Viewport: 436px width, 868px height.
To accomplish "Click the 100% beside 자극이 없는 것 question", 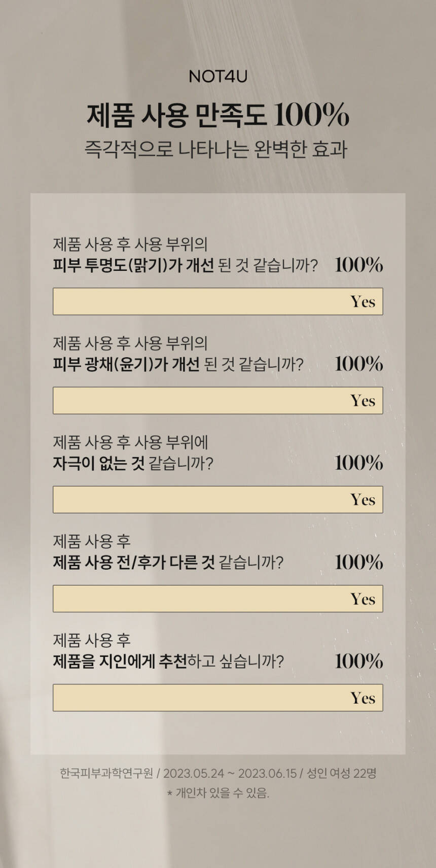I will (x=358, y=463).
